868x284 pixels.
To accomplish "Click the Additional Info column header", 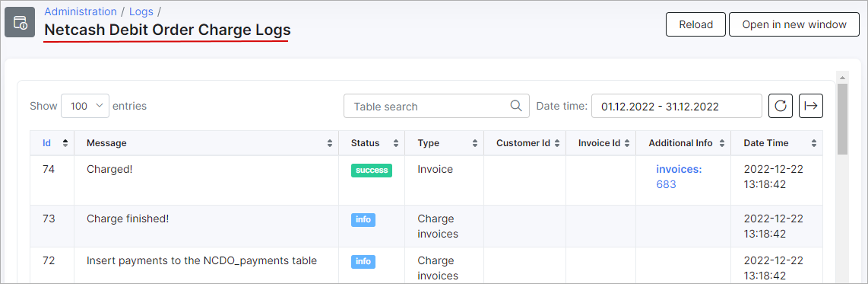I will (683, 143).
